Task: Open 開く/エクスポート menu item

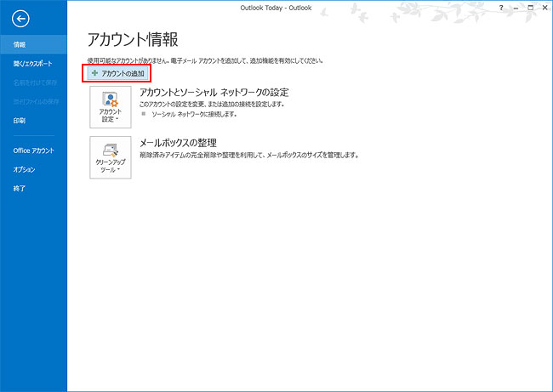Action: coord(33,64)
